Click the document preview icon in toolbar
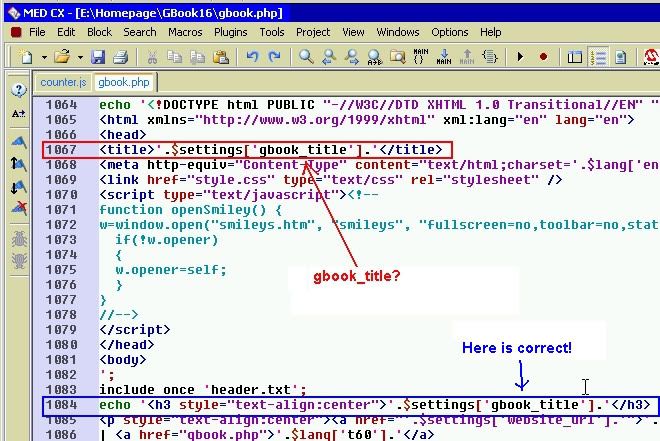This screenshot has width=660, height=441. coord(620,57)
